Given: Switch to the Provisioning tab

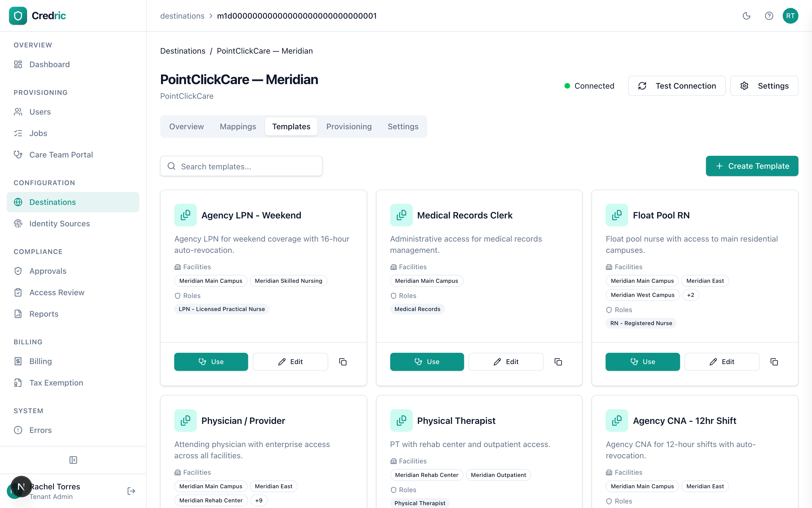Looking at the screenshot, I should pyautogui.click(x=348, y=127).
